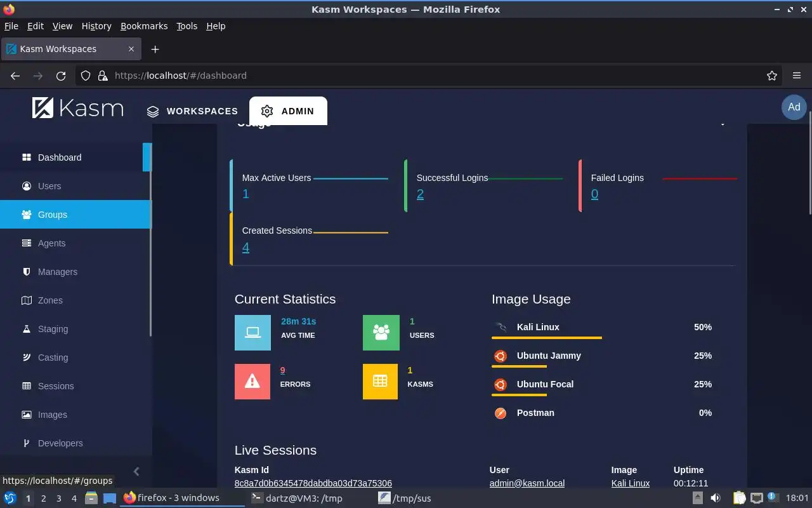Screen dimensions: 812x508
Task: Switch to the ADMIN tab
Action: pyautogui.click(x=288, y=111)
